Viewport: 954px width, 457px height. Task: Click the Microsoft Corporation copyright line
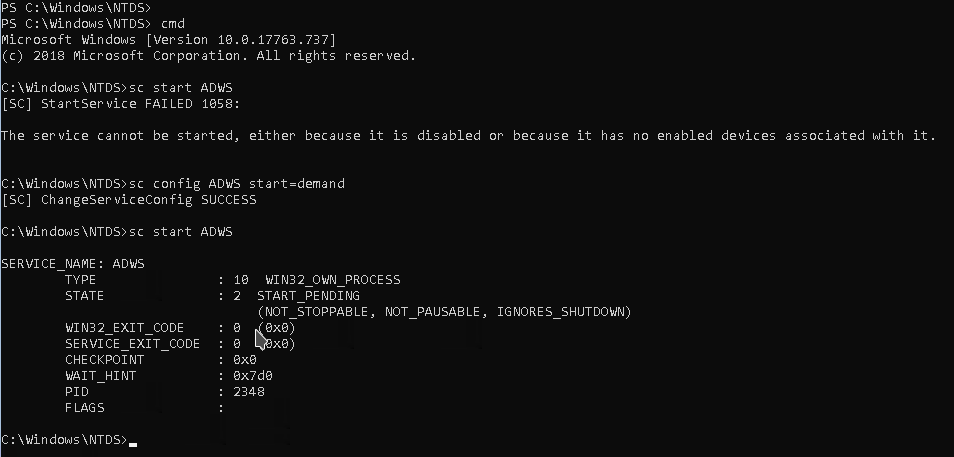tap(208, 55)
